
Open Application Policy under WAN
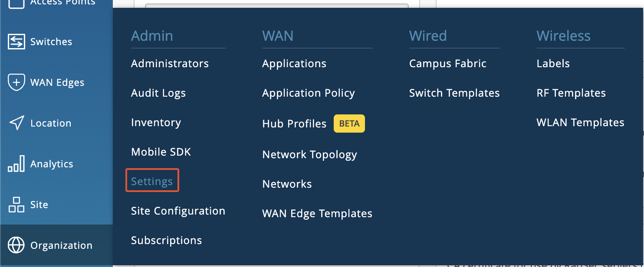tap(309, 93)
